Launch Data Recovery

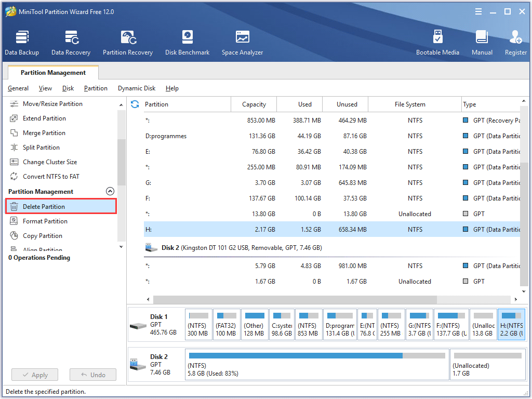coord(71,43)
